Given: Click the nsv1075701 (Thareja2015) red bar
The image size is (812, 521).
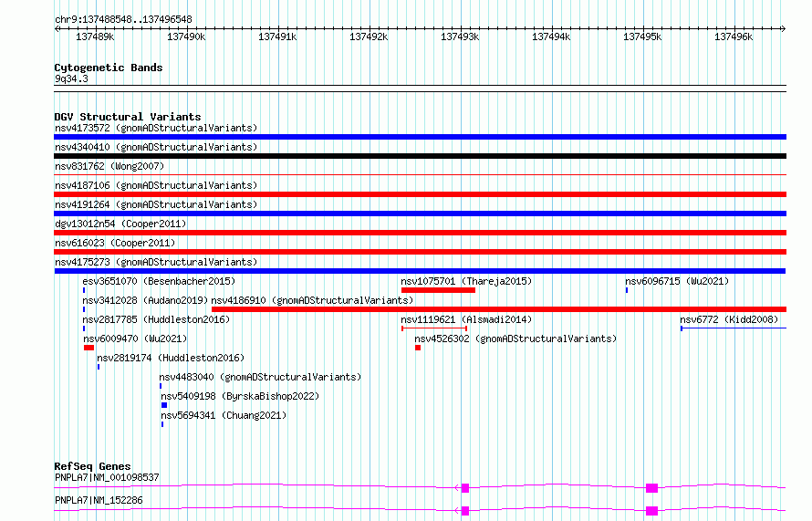Looking at the screenshot, I should pos(438,290).
